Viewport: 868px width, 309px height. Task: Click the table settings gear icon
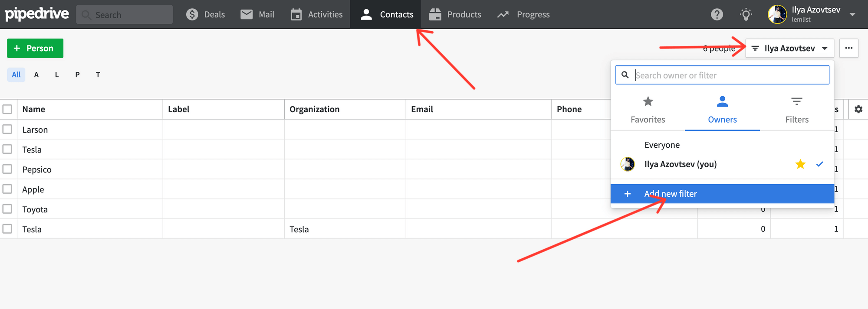[x=858, y=109]
